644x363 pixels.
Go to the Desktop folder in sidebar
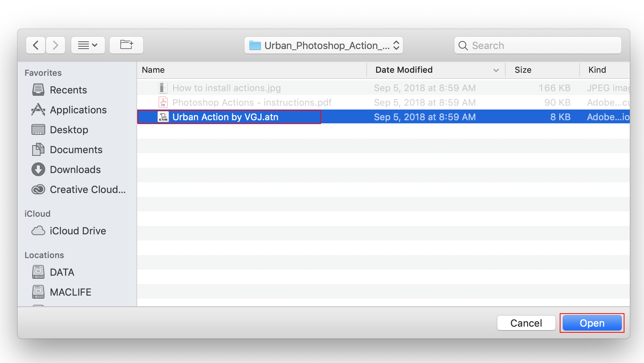pyautogui.click(x=69, y=130)
